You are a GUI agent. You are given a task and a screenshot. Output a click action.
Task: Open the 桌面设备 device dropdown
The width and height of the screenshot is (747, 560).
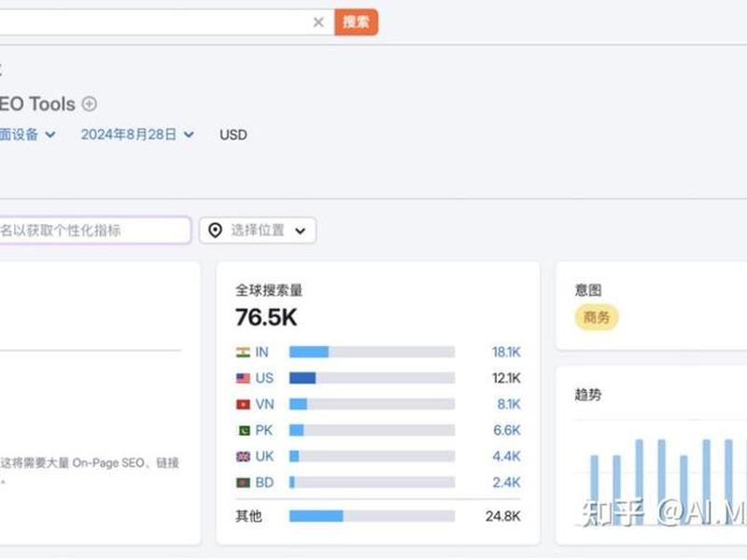pyautogui.click(x=28, y=134)
